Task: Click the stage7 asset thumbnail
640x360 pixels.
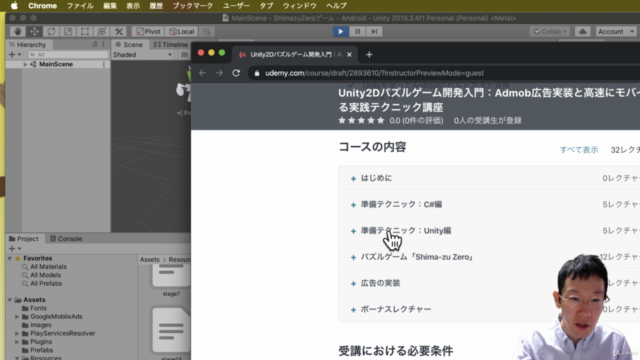Action: coord(171,276)
